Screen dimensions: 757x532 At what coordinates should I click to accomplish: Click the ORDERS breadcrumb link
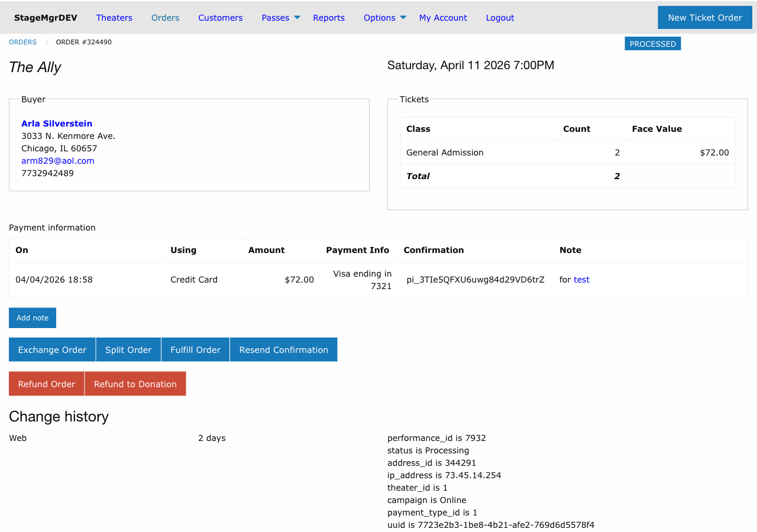(22, 42)
